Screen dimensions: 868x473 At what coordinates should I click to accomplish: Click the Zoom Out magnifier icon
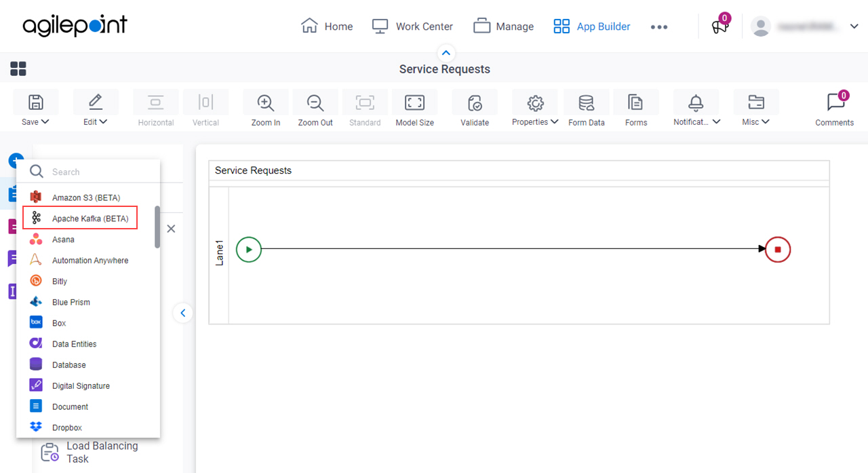point(315,102)
